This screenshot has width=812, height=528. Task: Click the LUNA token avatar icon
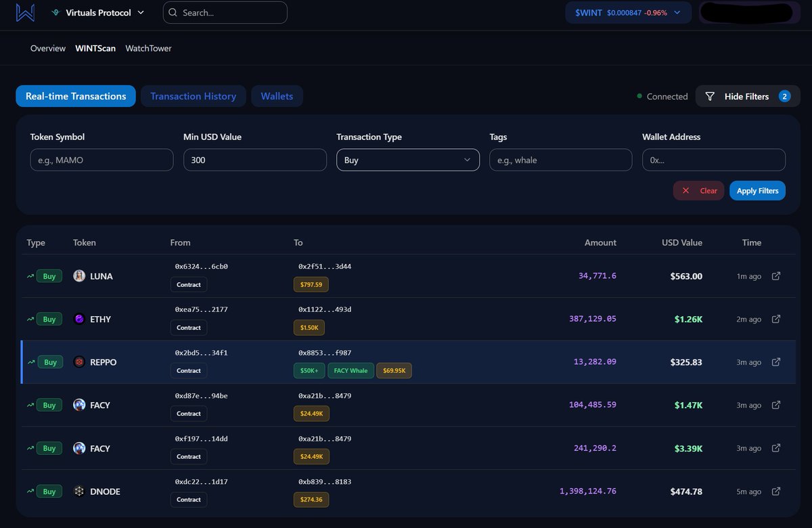[x=79, y=276]
